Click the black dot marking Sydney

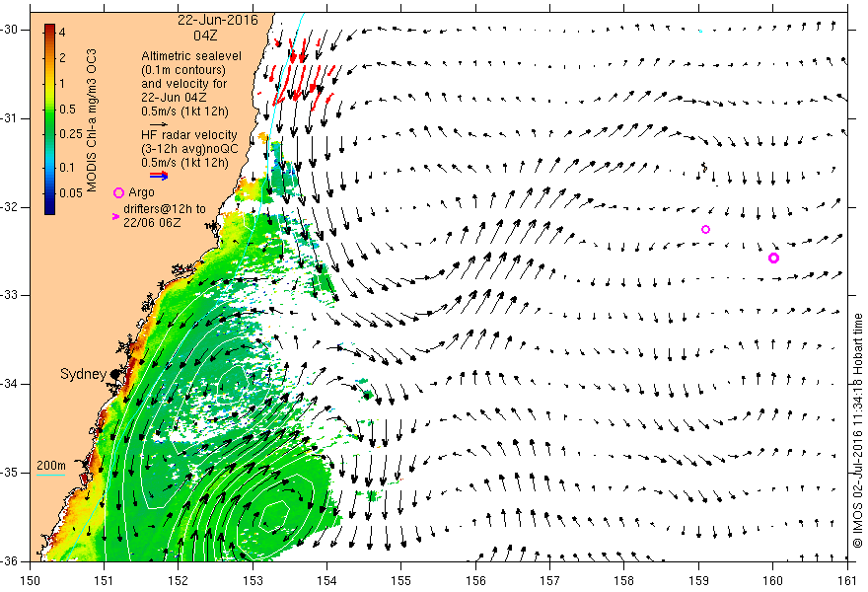[114, 374]
